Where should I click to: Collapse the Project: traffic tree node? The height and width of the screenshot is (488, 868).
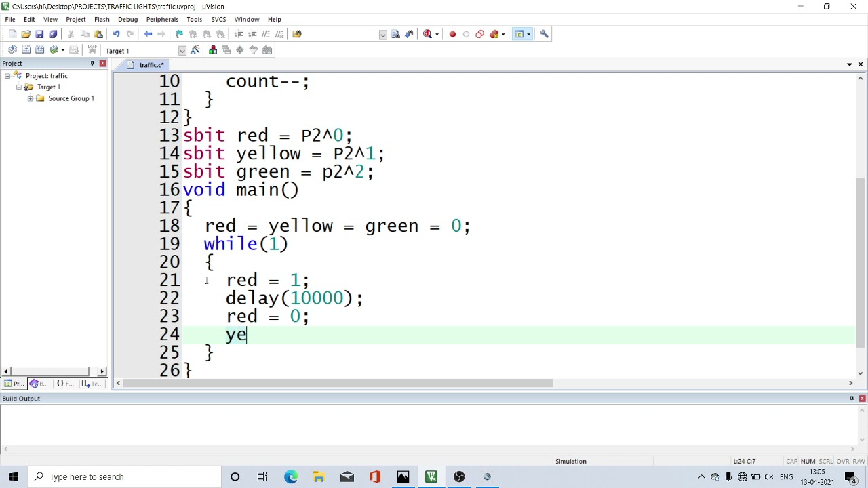pyautogui.click(x=7, y=76)
